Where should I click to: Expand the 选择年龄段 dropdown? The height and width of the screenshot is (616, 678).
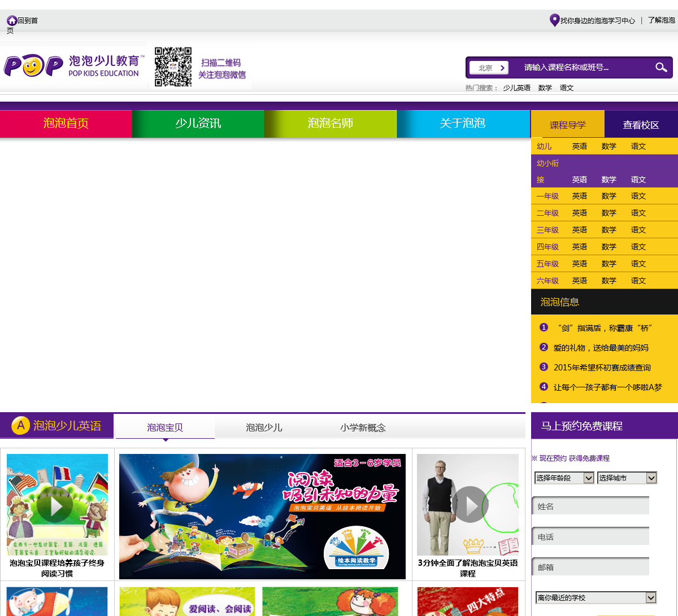pyautogui.click(x=564, y=478)
